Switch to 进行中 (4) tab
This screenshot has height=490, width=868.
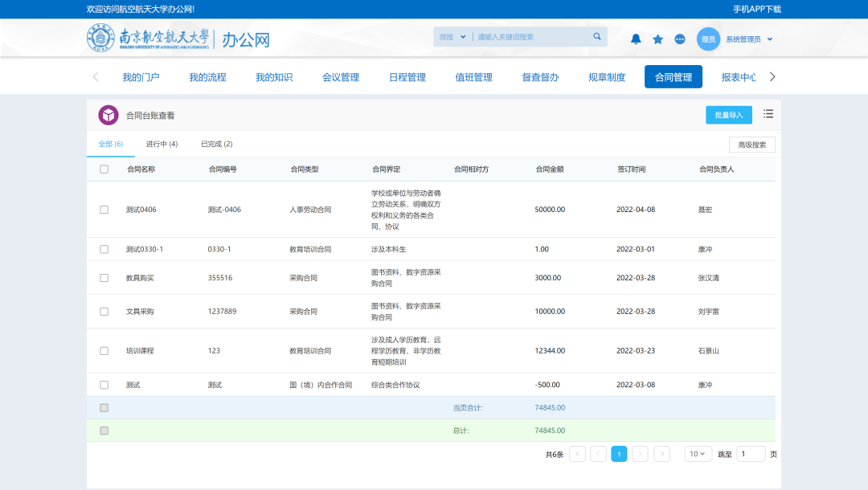162,144
